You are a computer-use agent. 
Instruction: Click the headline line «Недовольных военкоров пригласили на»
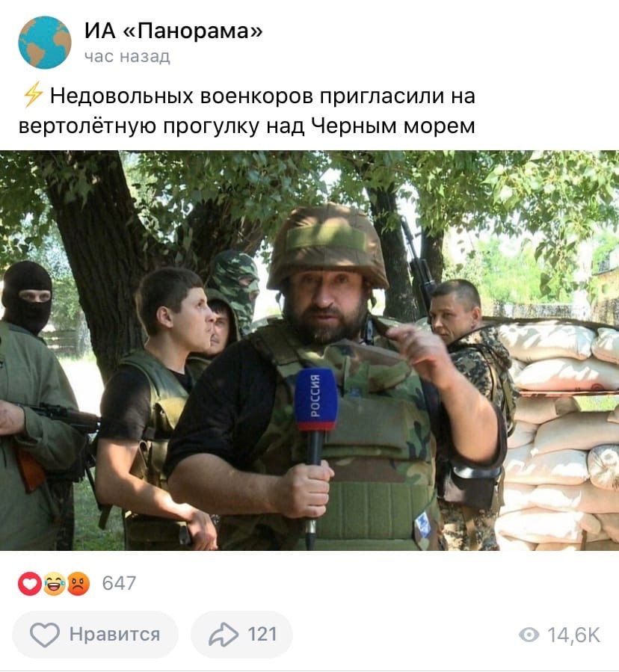[262, 96]
